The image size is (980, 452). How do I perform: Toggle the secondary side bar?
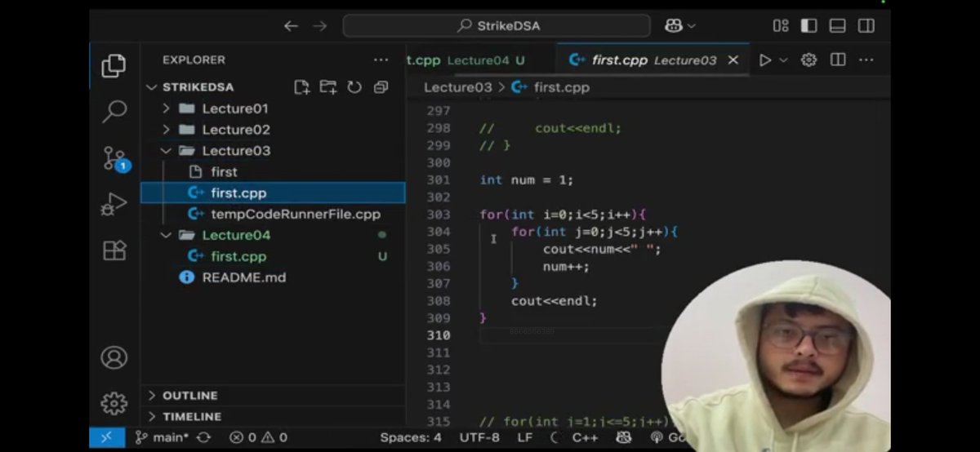[x=866, y=26]
